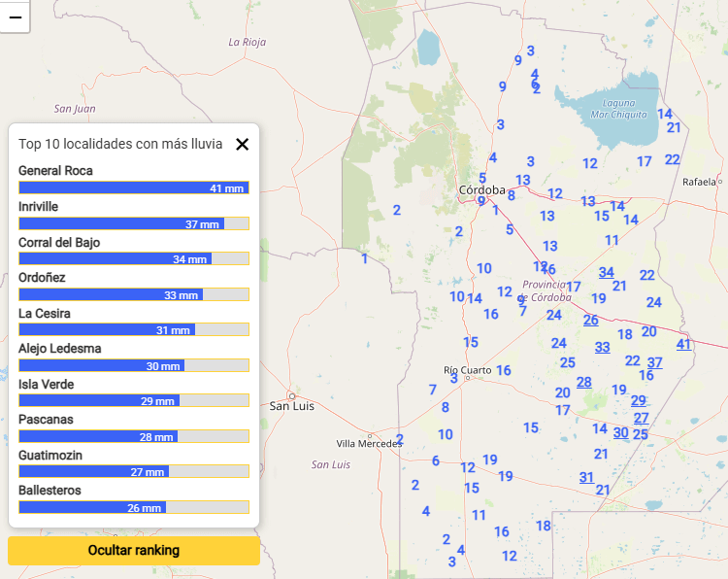728x579 pixels.
Task: Click the Córdoba city label on map
Action: click(482, 189)
